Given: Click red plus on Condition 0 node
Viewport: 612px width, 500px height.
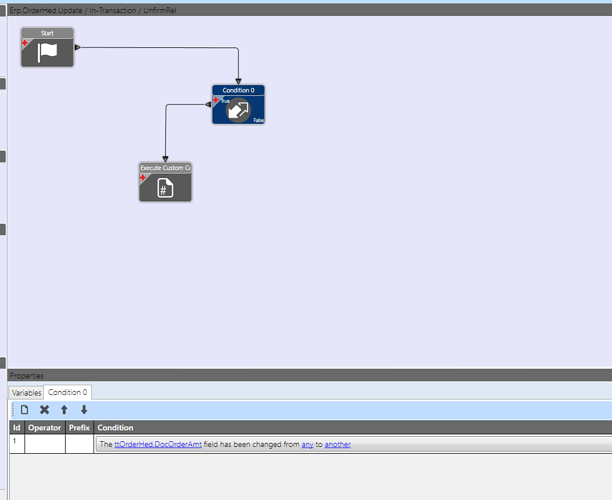Looking at the screenshot, I should [216, 100].
